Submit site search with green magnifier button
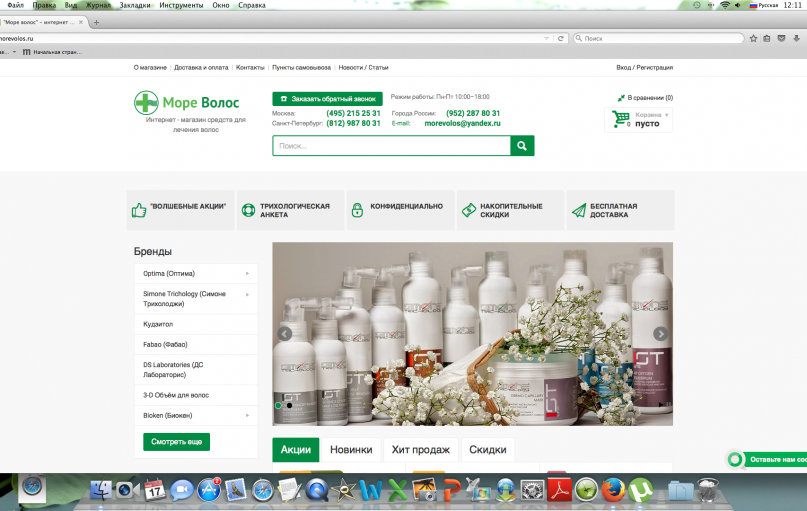The width and height of the screenshot is (807, 511). 522,146
